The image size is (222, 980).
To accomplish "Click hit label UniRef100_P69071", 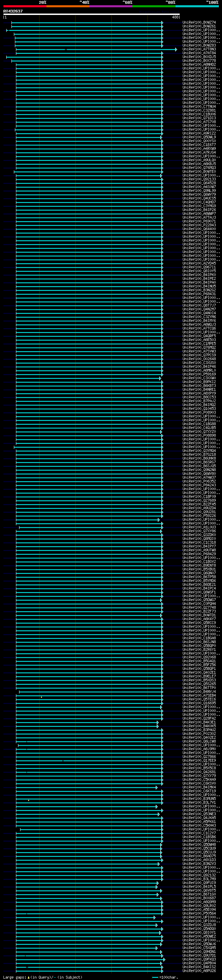I will [199, 221].
